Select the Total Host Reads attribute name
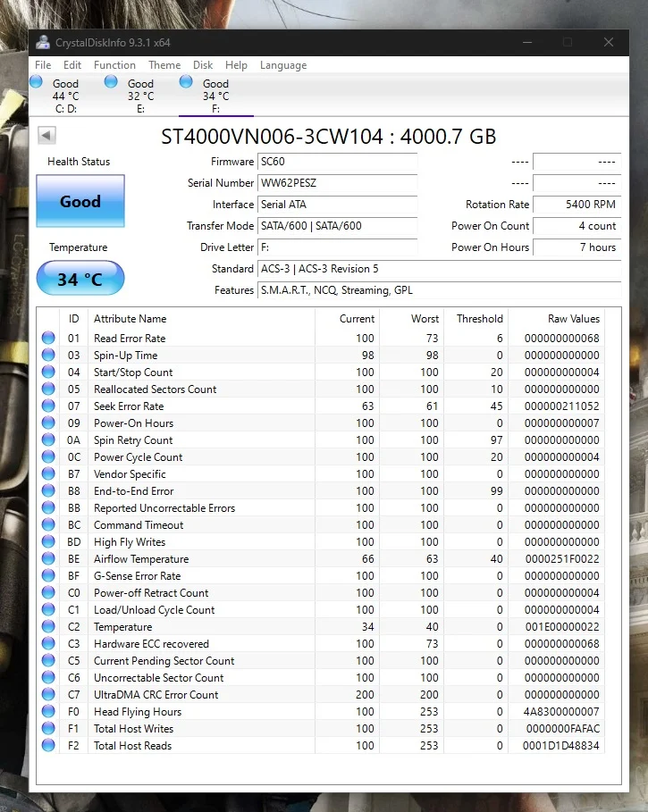 132,745
